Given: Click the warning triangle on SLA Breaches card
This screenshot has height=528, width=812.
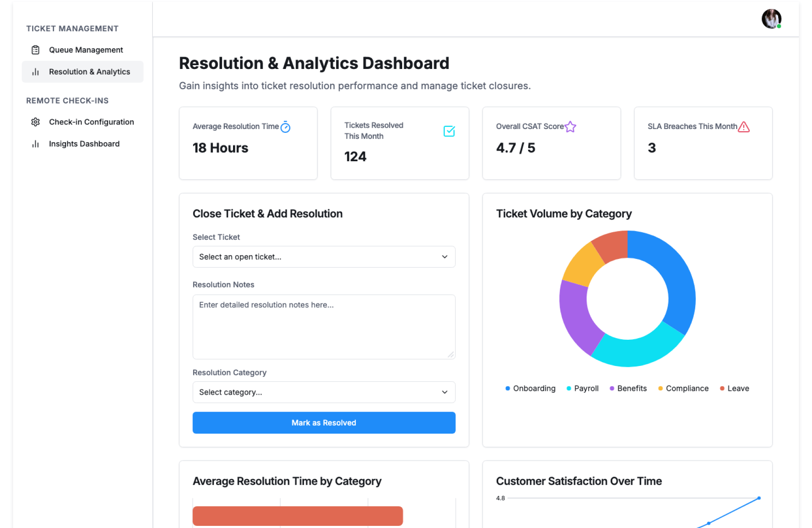Looking at the screenshot, I should click(743, 126).
